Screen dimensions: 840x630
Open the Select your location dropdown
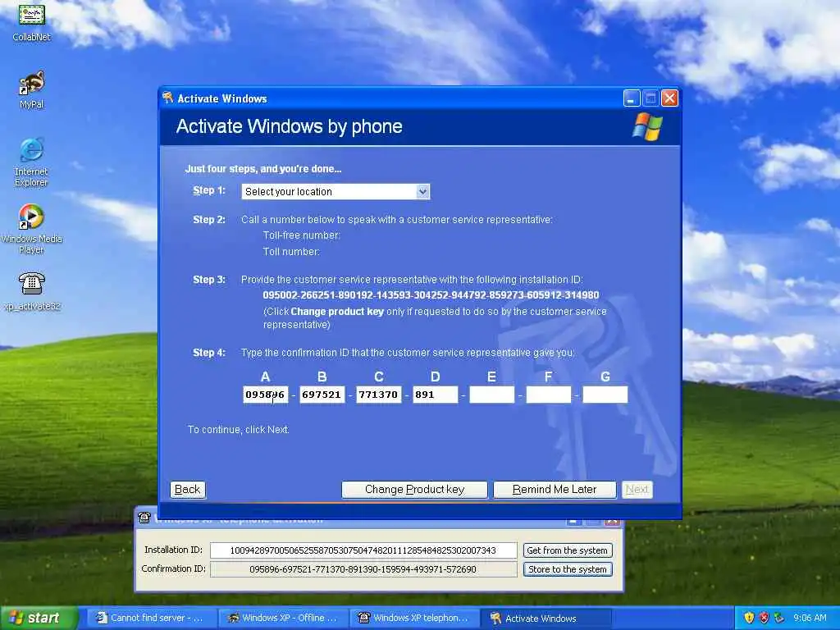click(336, 192)
